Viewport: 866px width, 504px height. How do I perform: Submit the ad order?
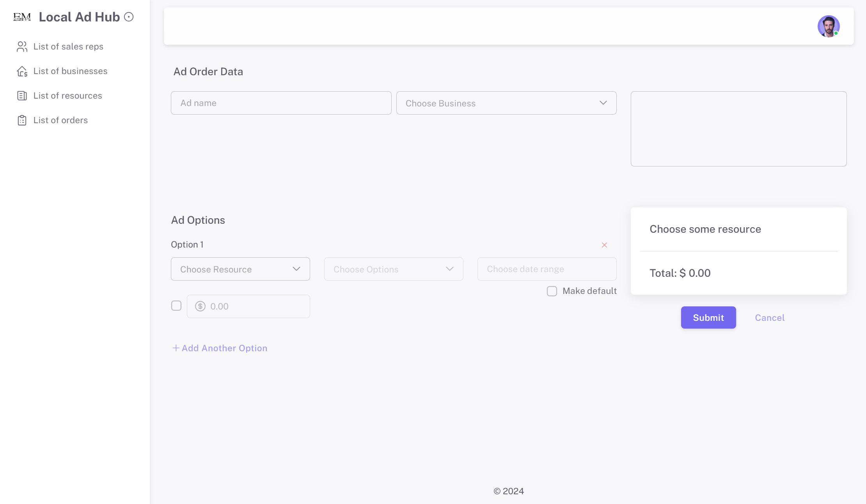(708, 317)
